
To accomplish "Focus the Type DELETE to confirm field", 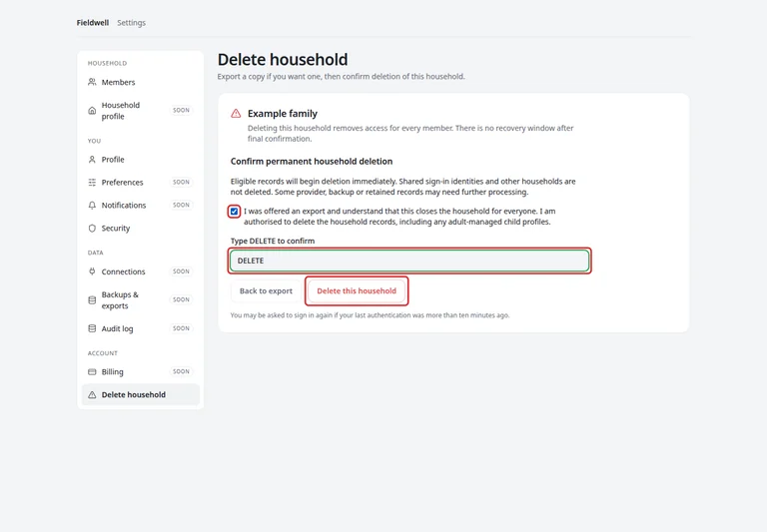I will pos(409,261).
